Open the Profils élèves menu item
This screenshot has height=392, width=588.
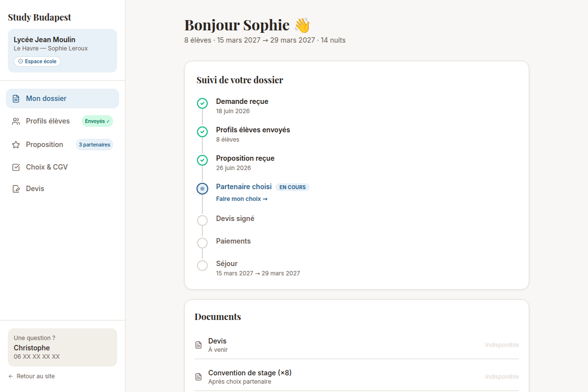click(62, 121)
